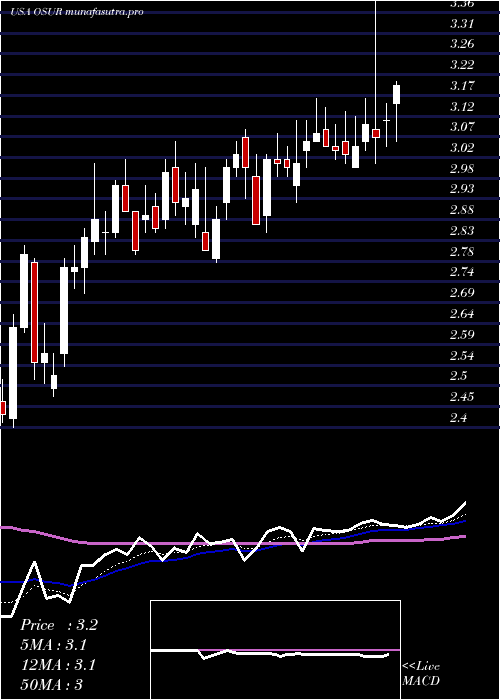Select the 5MA : 3.1 legend entry

click(53, 645)
